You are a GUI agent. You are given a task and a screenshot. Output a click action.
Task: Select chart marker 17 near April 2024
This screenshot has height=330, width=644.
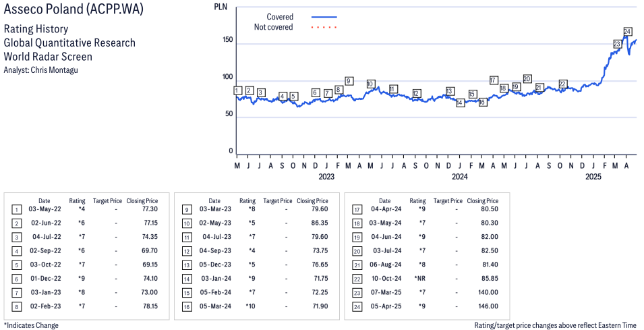pos(494,80)
